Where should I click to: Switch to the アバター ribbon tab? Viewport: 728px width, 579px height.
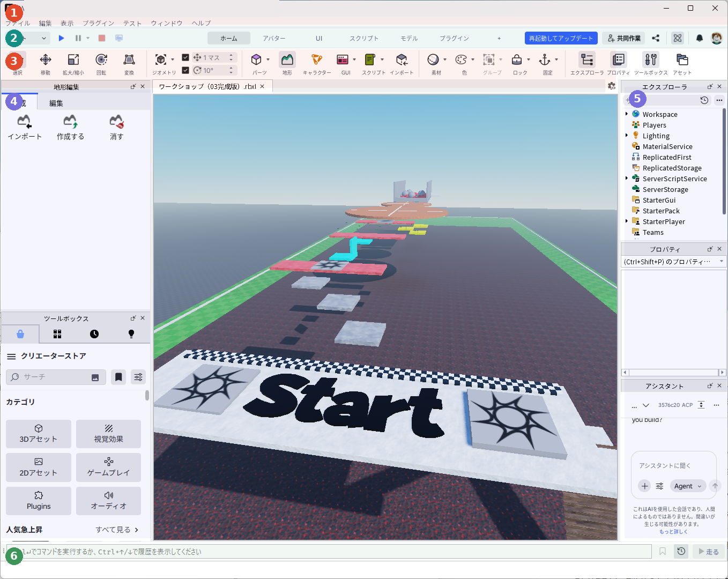coord(274,38)
